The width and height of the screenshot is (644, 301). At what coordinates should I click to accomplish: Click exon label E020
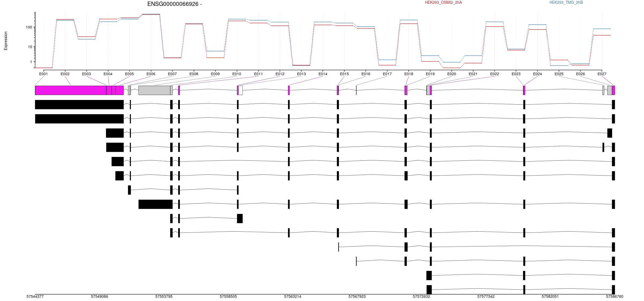pyautogui.click(x=452, y=74)
